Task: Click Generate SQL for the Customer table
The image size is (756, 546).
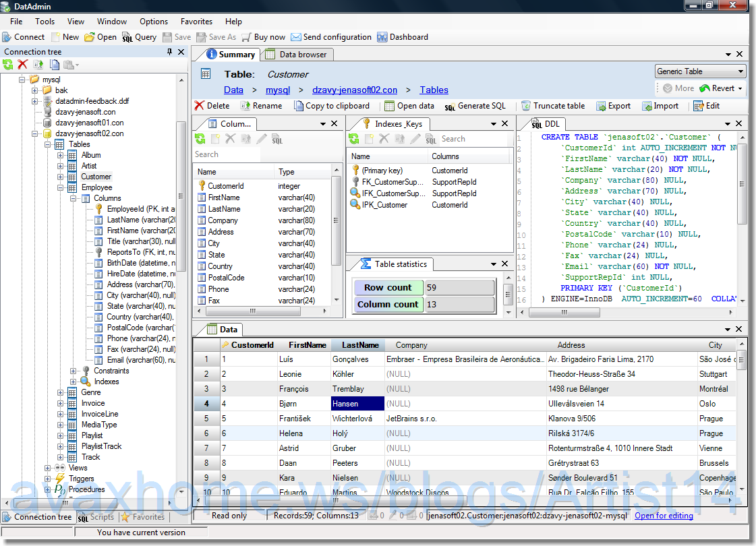Action: click(475, 106)
